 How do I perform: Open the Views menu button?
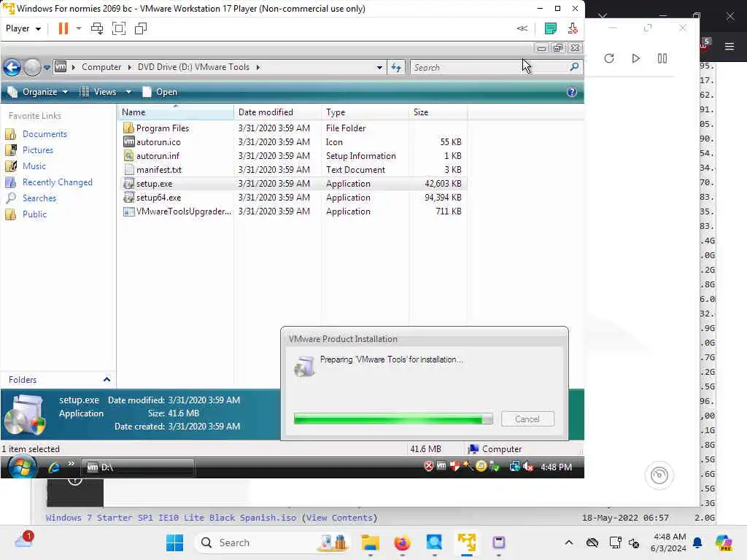pyautogui.click(x=98, y=92)
